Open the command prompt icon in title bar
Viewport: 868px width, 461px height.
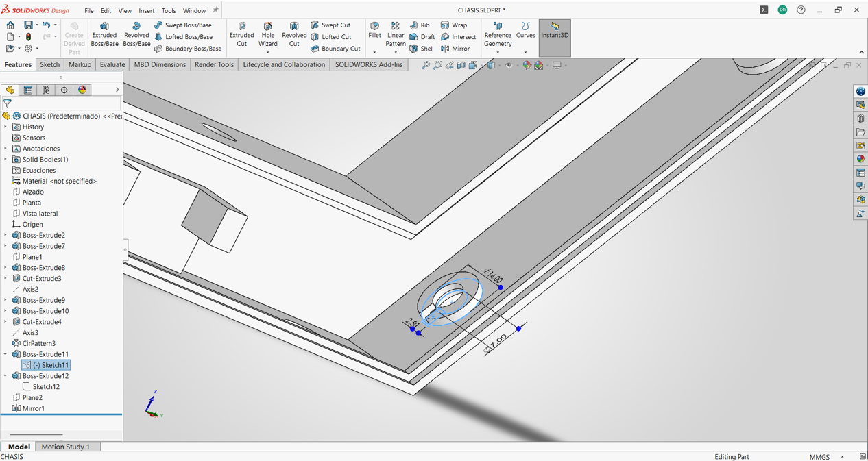coord(764,10)
